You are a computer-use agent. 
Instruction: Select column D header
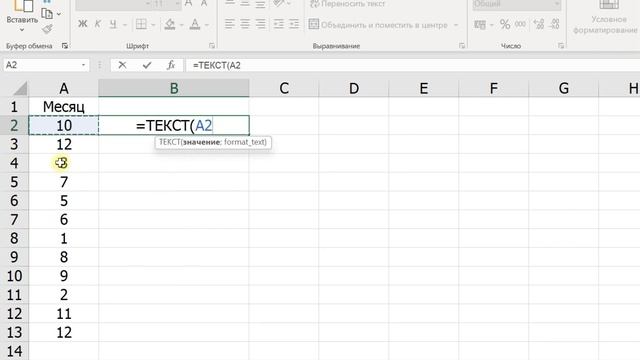pos(354,88)
